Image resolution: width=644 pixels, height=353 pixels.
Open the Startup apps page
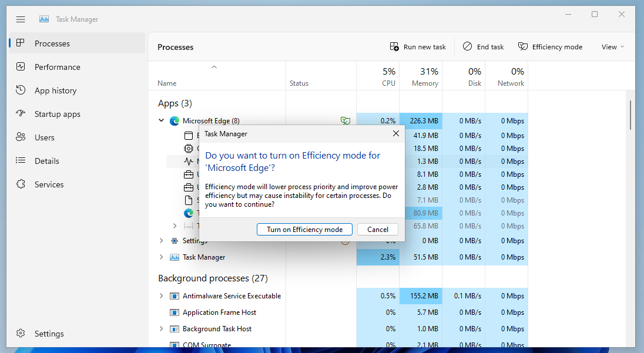(x=77, y=114)
